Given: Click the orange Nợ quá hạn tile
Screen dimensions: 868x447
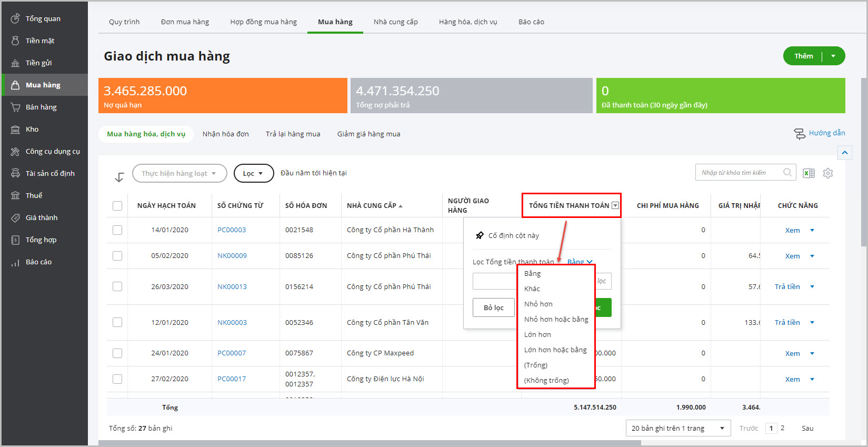Looking at the screenshot, I should click(222, 96).
